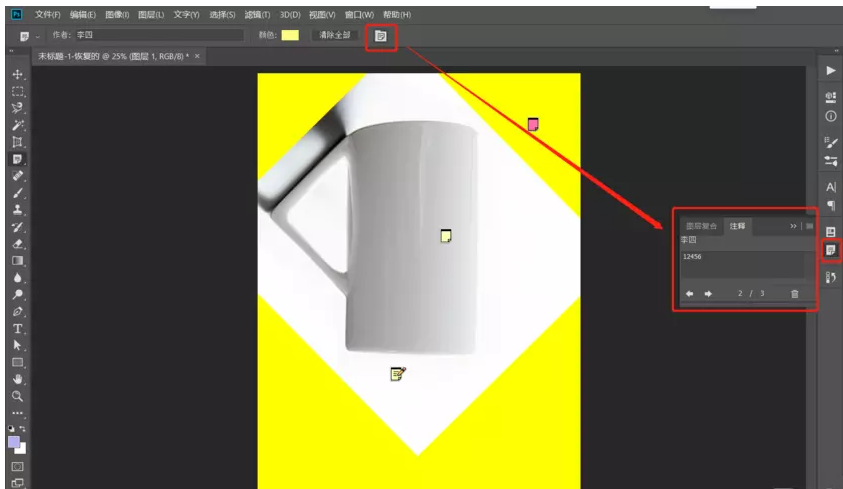This screenshot has width=843, height=489.
Task: Open the 视图 (View) menu
Action: click(x=322, y=15)
